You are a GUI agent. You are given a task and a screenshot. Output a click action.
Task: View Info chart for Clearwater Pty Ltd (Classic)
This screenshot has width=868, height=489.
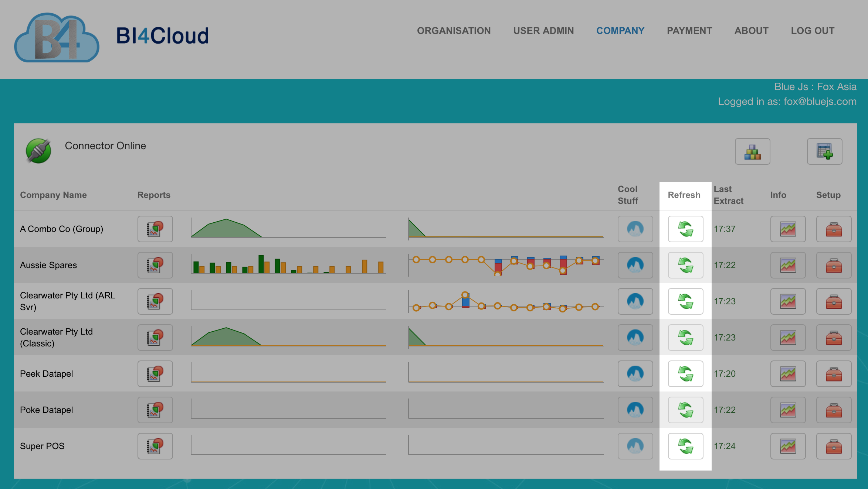pos(788,338)
